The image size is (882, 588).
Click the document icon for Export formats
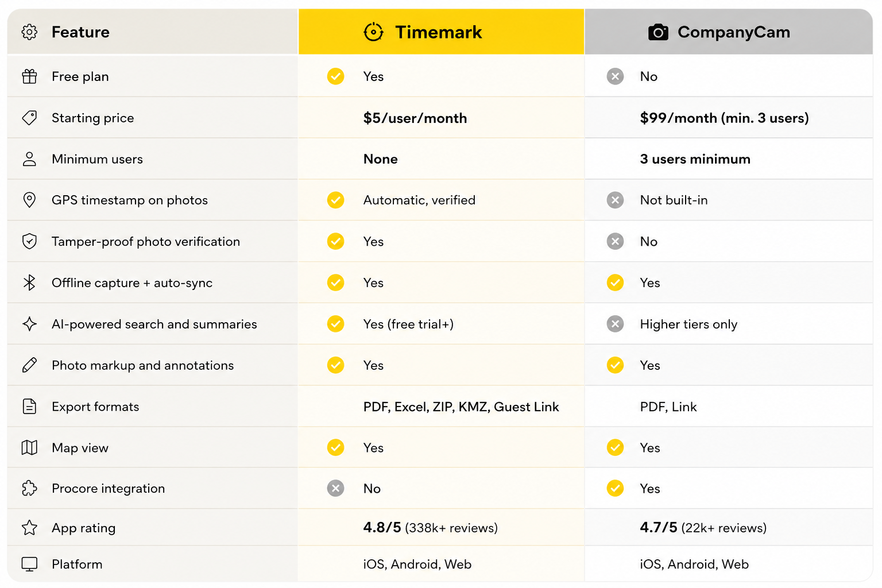(29, 407)
